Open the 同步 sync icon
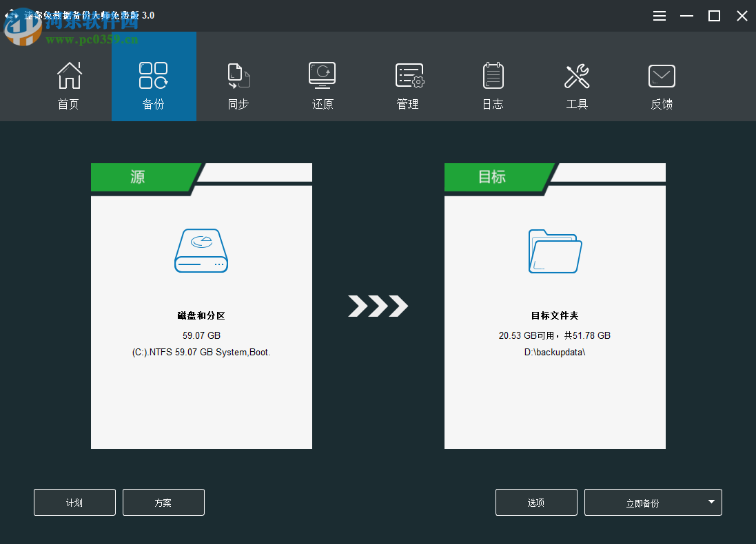This screenshot has width=756, height=544. coord(238,76)
